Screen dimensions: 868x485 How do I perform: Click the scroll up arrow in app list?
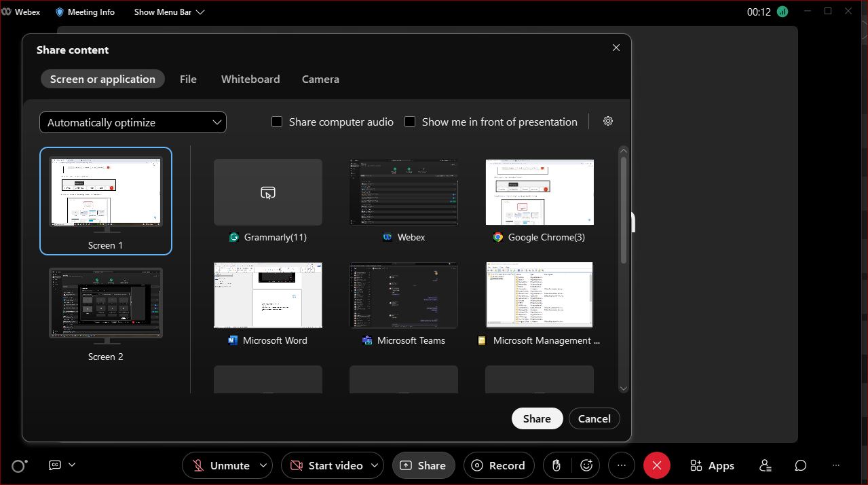coord(624,151)
